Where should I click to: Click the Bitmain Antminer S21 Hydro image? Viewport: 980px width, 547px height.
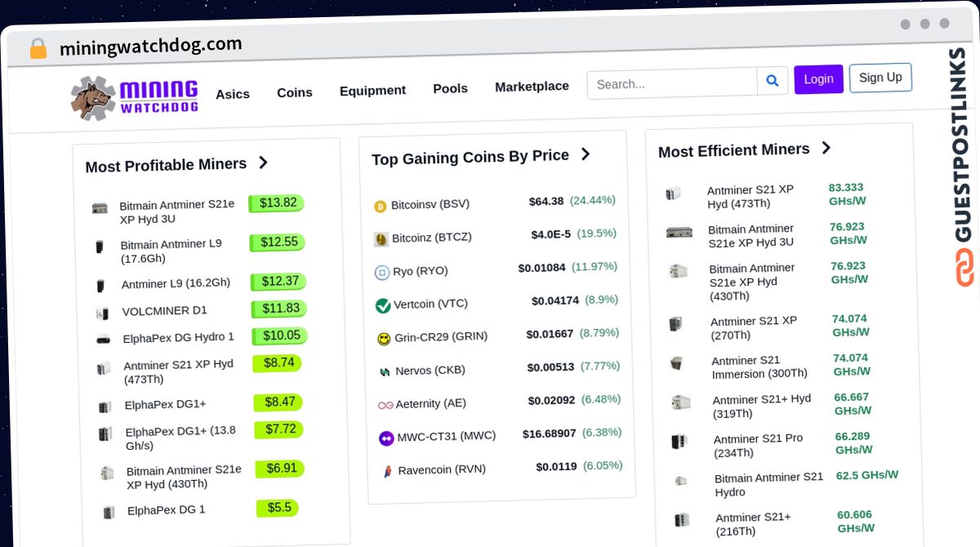[x=680, y=481]
